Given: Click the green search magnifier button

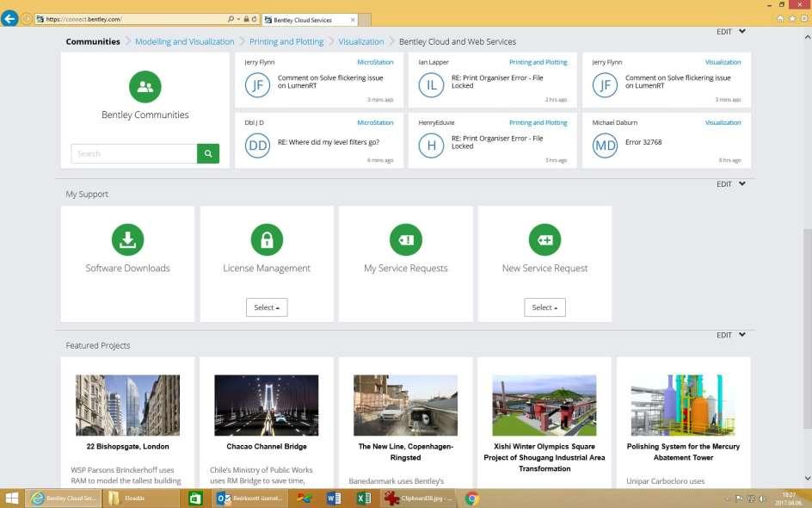Looking at the screenshot, I should [x=208, y=153].
